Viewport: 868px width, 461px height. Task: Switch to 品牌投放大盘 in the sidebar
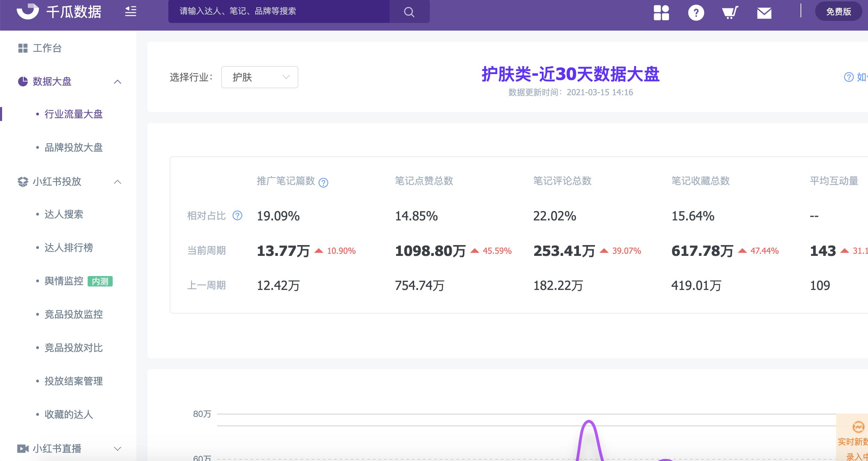pyautogui.click(x=73, y=148)
